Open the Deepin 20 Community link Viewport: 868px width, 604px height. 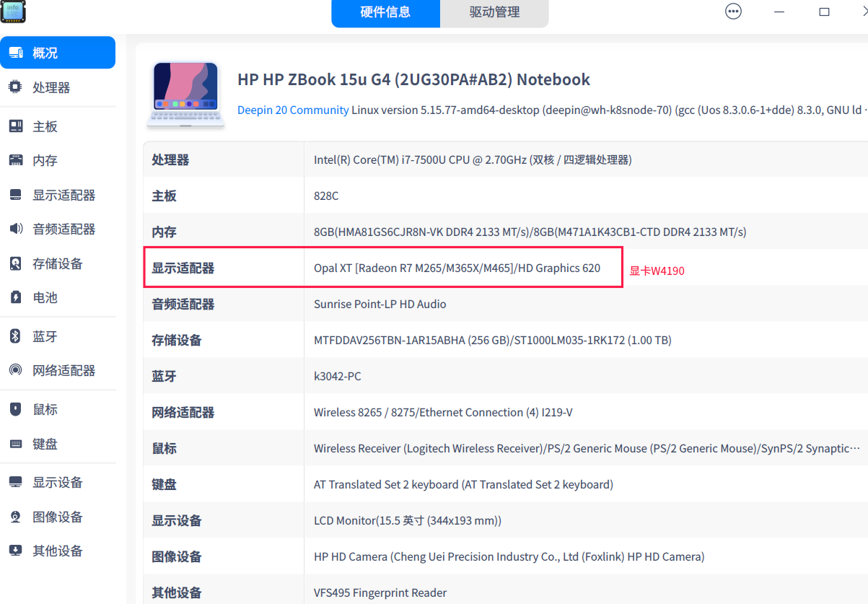(x=292, y=110)
